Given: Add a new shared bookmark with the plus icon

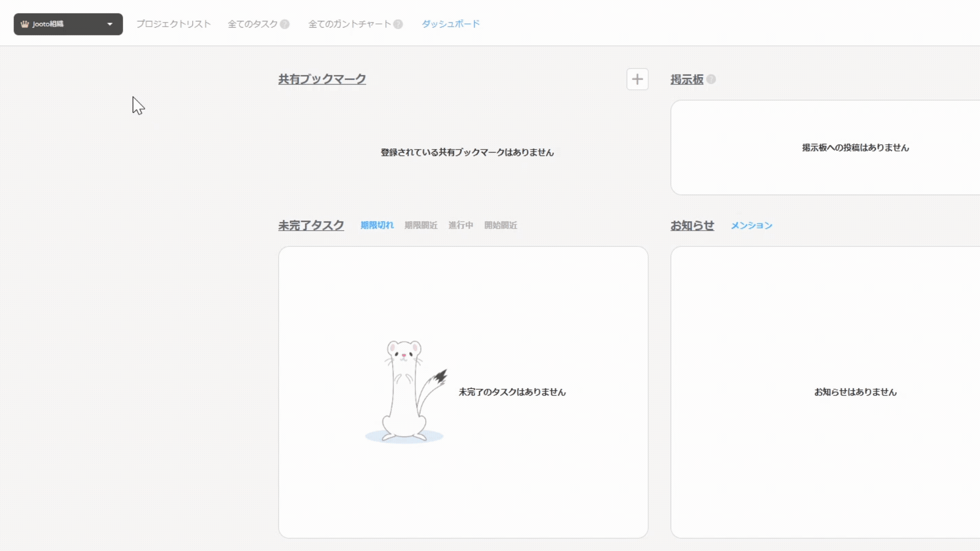Looking at the screenshot, I should [x=637, y=79].
